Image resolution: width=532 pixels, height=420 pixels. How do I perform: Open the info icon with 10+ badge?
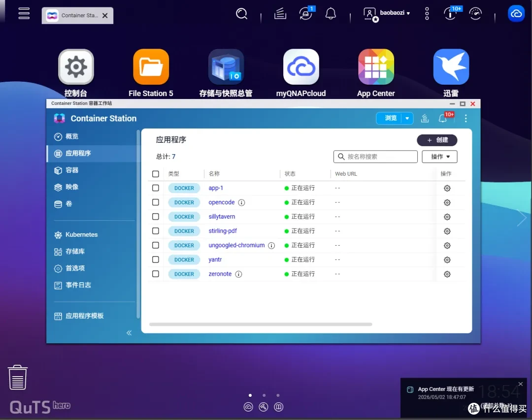coord(451,14)
